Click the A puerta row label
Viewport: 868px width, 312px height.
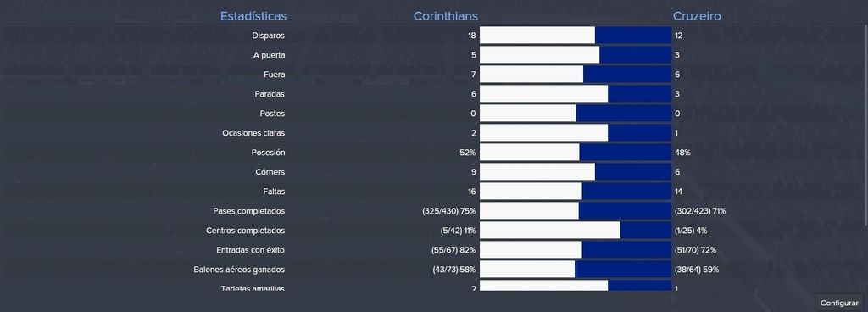click(269, 55)
